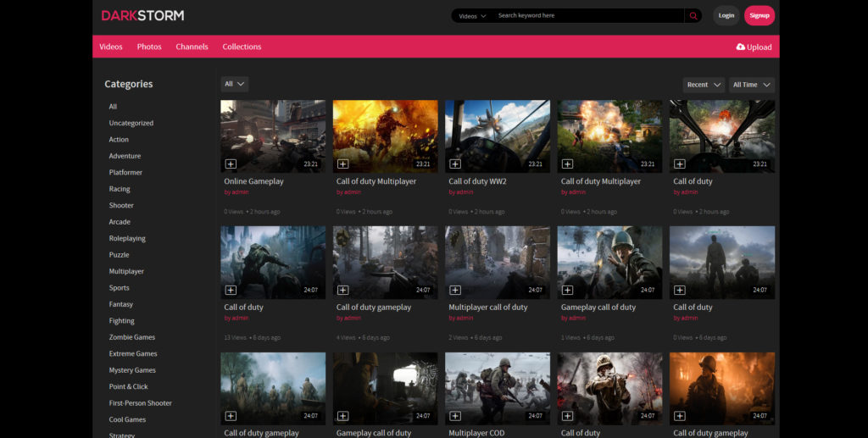Select the Action category

coord(119,140)
